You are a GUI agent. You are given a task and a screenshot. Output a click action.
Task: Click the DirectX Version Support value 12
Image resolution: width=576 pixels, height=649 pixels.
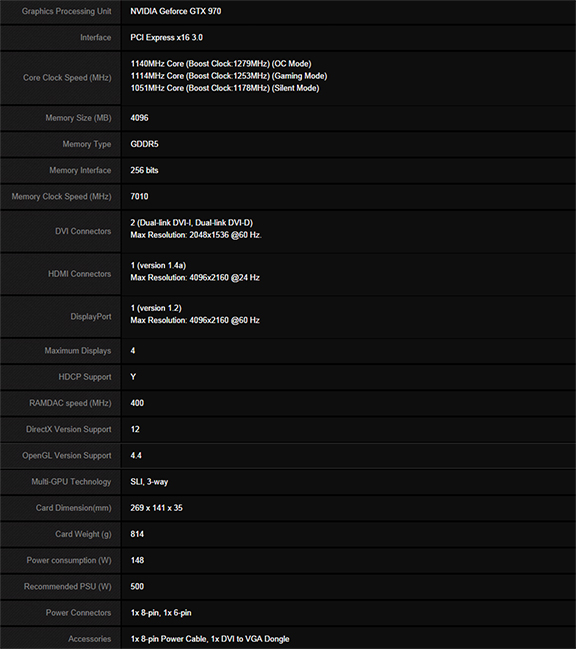point(135,429)
